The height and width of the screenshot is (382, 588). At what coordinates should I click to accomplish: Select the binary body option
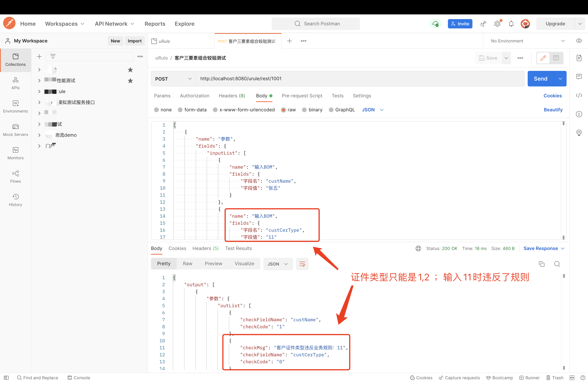pyautogui.click(x=304, y=110)
